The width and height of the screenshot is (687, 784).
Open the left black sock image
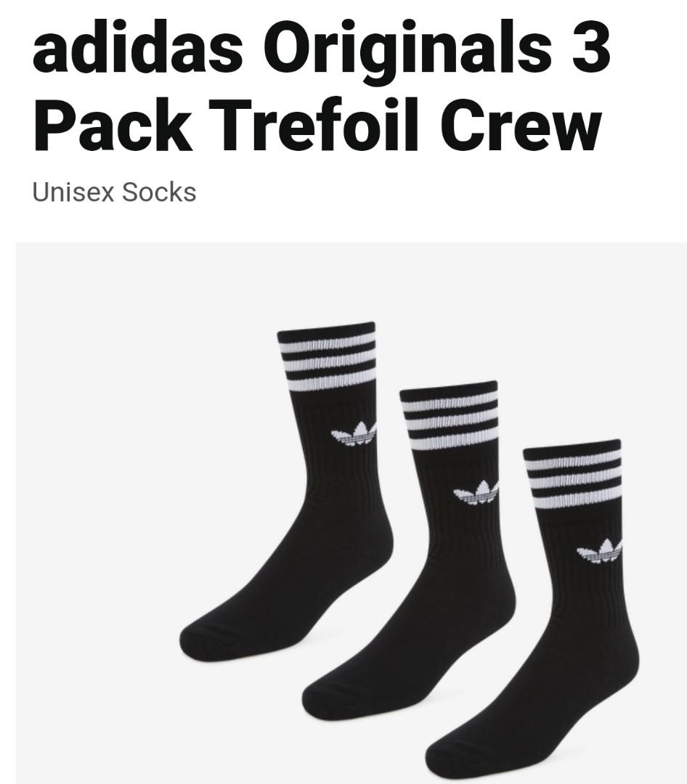coord(286,492)
